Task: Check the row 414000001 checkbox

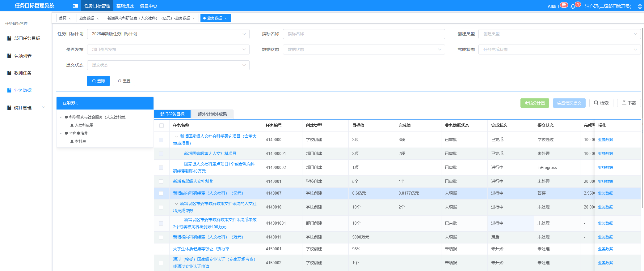Action: [x=161, y=154]
